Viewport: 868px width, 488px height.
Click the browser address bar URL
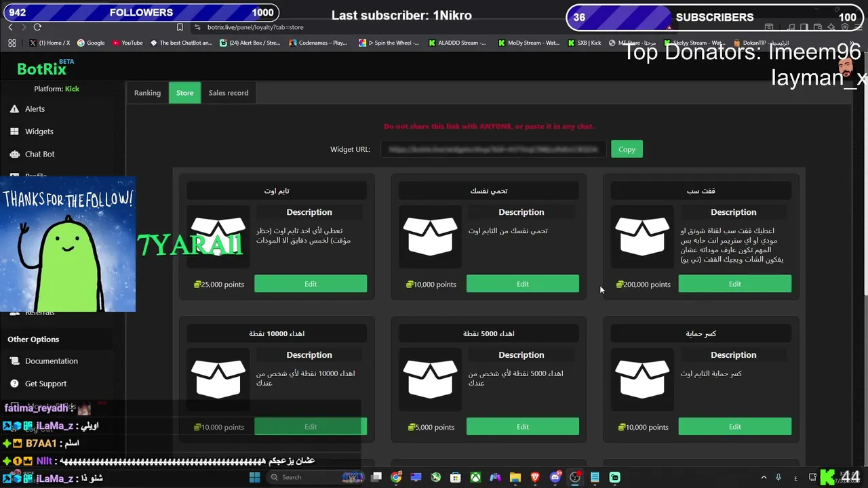(255, 27)
